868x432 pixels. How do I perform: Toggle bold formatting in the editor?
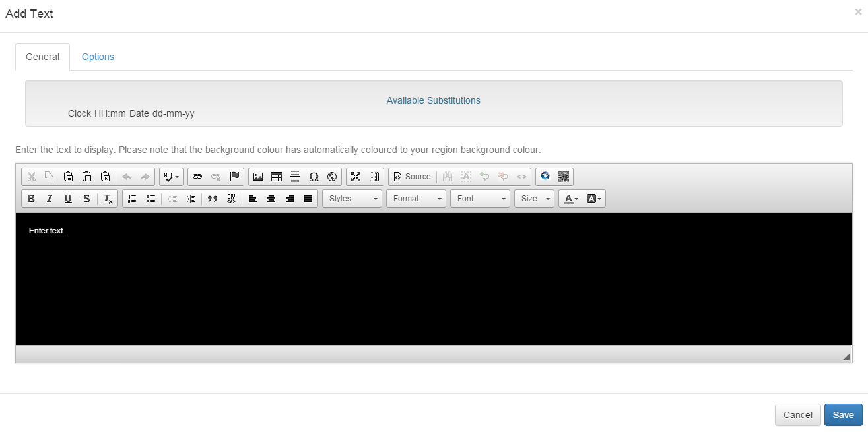point(31,199)
